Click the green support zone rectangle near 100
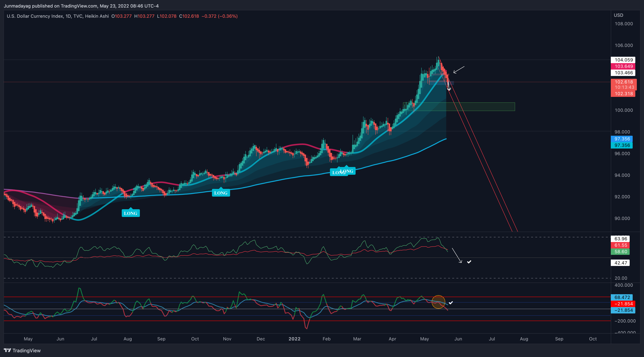Viewport: 644px width, 357px height. pos(459,107)
